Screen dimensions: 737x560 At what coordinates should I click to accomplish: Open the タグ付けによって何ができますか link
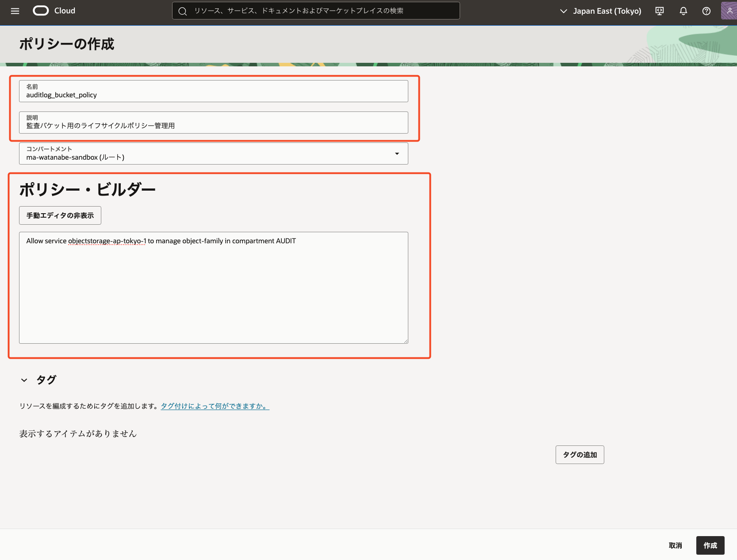[215, 406]
